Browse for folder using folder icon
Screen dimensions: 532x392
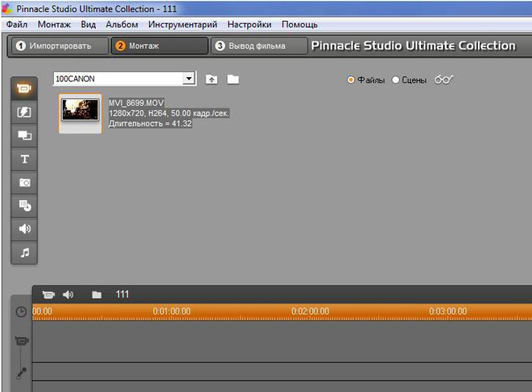coord(232,80)
